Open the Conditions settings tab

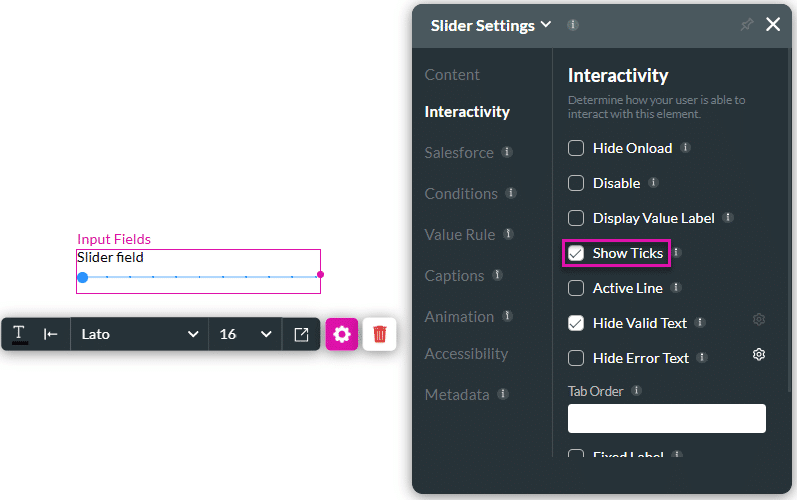point(460,193)
